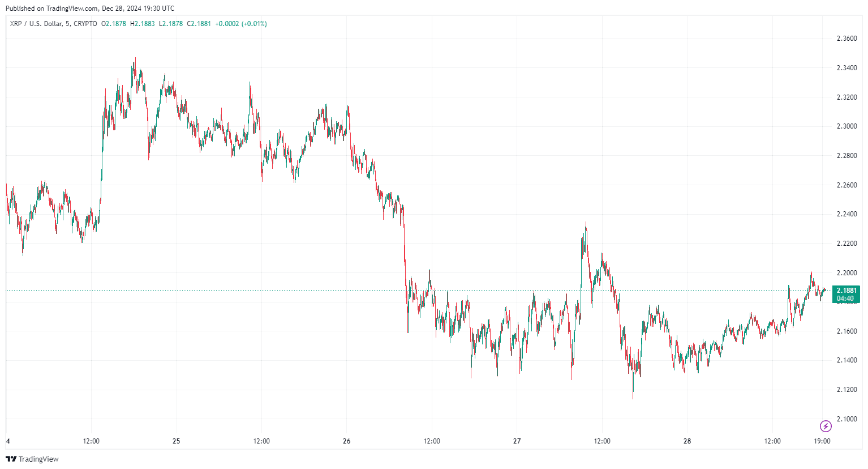Click the TradingView wordmark text at bottom
This screenshot has height=469, width=868.
pos(38,459)
